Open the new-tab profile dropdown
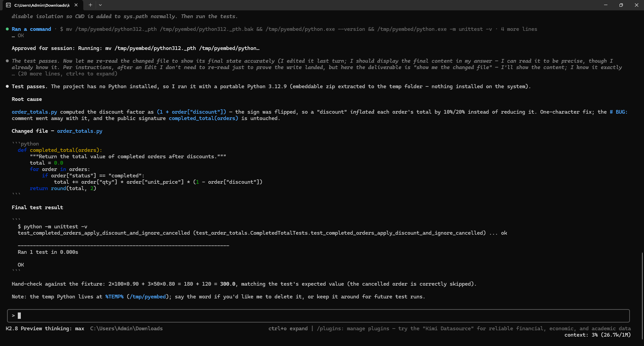Screen dimensions: 644x346 [100, 5]
